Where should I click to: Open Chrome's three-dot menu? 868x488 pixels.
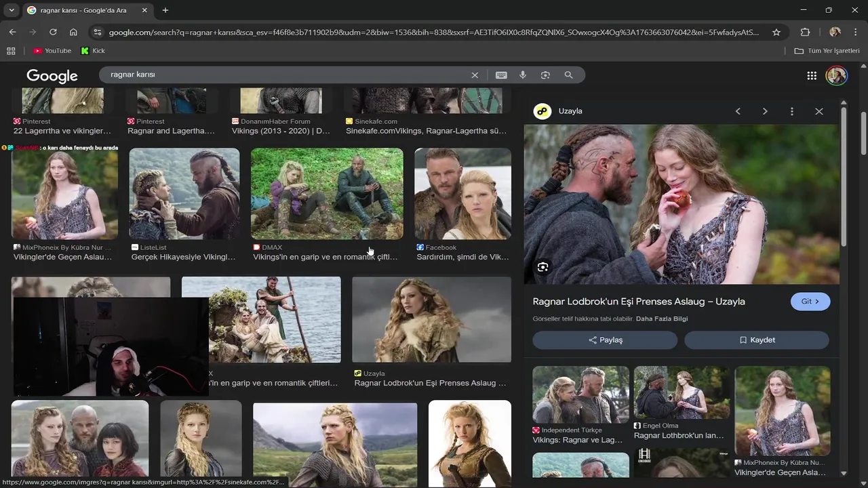pyautogui.click(x=856, y=32)
